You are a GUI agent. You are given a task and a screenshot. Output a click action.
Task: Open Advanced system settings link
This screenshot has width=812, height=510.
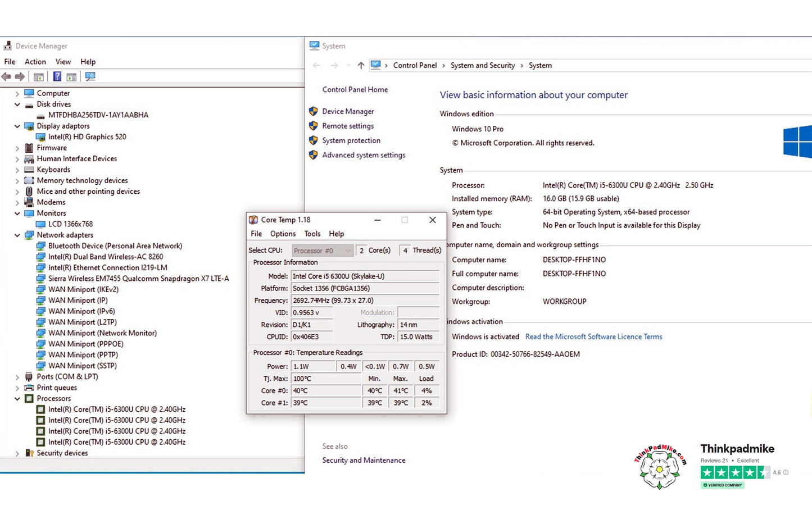coord(364,155)
